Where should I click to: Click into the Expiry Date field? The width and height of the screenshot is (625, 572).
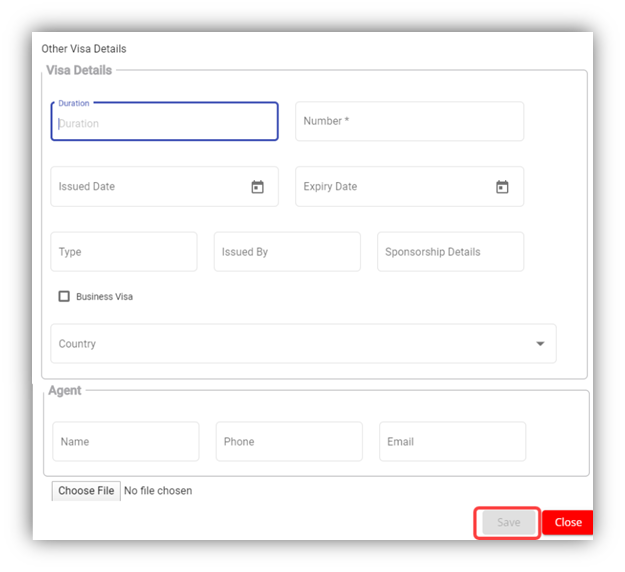tap(390, 187)
